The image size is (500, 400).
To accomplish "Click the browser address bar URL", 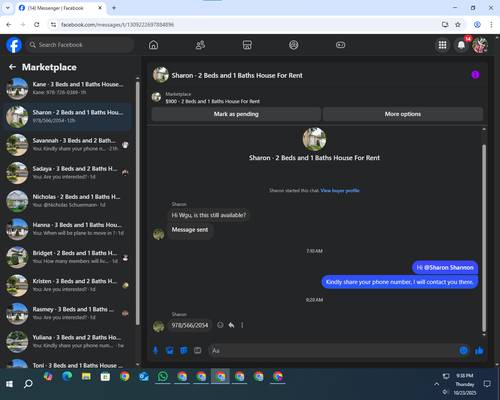I will [x=117, y=25].
